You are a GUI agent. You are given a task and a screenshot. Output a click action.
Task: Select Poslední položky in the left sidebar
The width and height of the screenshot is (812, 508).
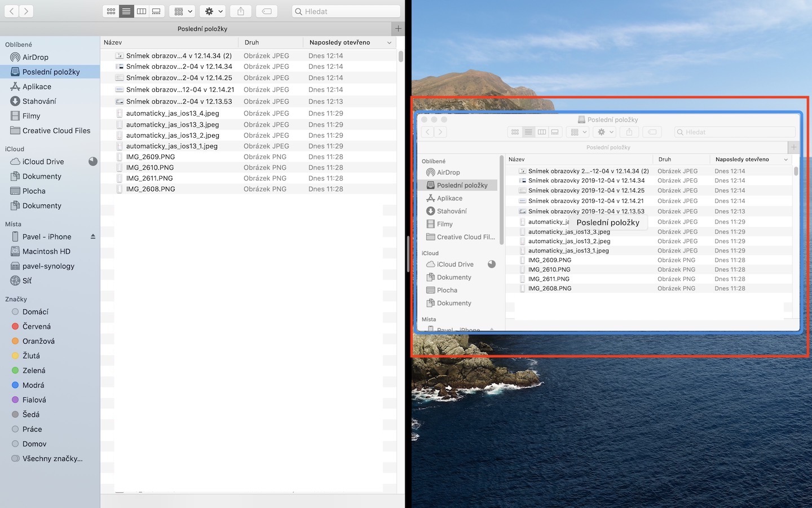pyautogui.click(x=50, y=72)
